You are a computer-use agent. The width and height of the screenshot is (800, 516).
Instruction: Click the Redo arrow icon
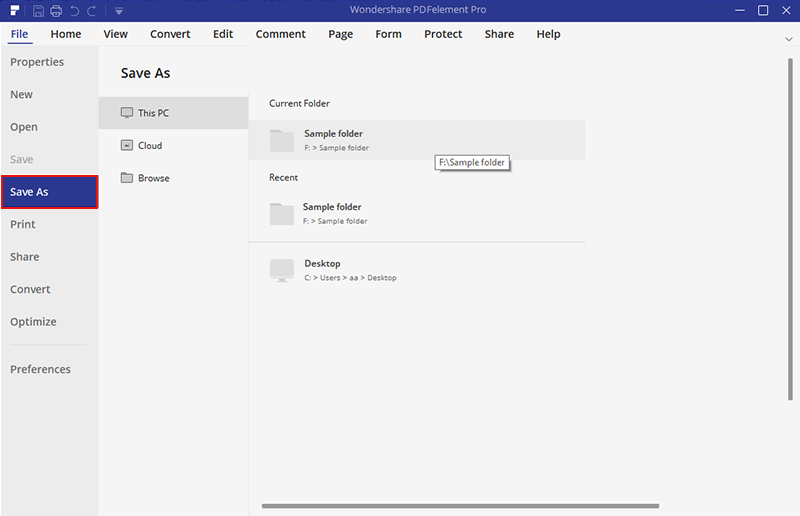coord(92,11)
